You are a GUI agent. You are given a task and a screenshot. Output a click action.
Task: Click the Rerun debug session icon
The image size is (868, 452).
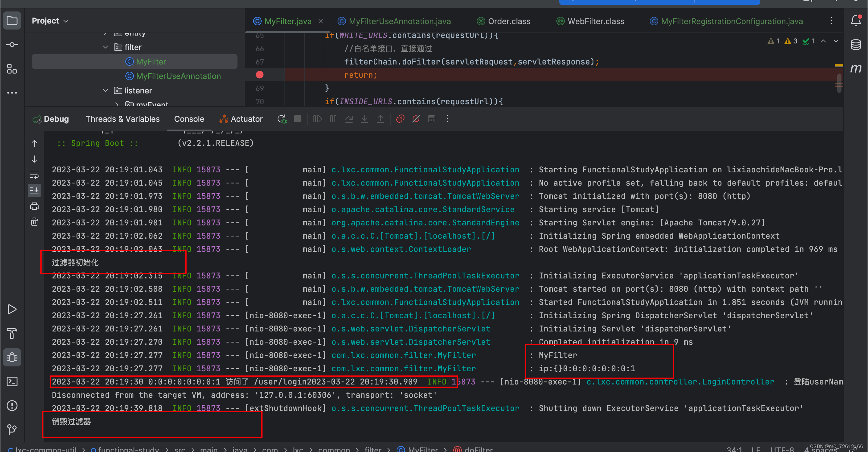pos(282,119)
